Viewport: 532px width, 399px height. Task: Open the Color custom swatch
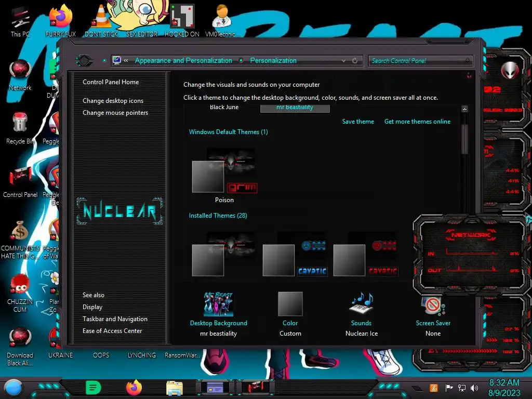coord(290,304)
